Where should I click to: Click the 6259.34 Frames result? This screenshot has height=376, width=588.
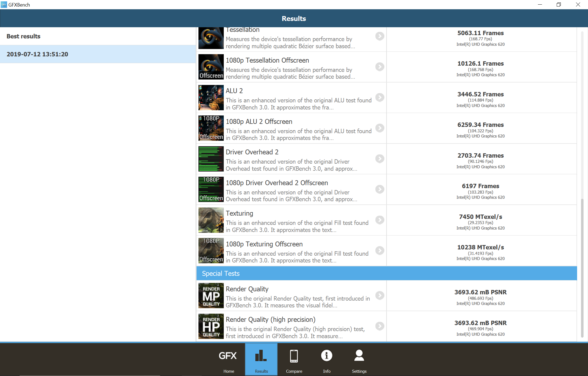[480, 125]
